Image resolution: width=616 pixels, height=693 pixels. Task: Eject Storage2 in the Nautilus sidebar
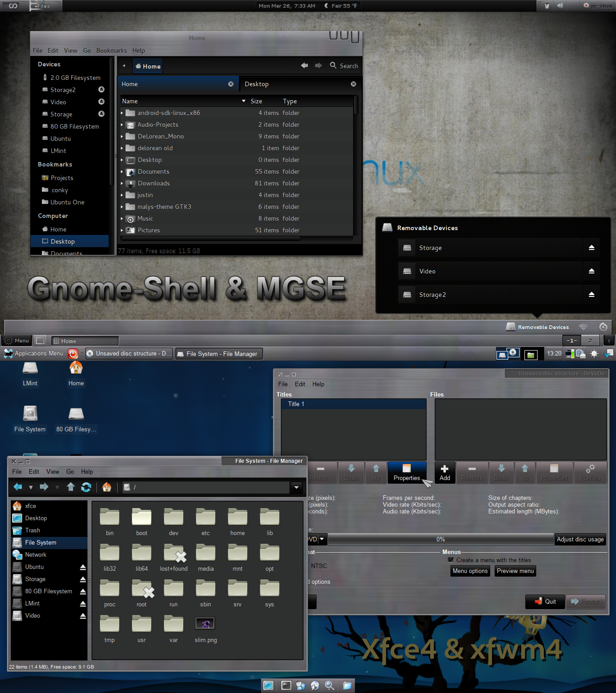pyautogui.click(x=101, y=89)
